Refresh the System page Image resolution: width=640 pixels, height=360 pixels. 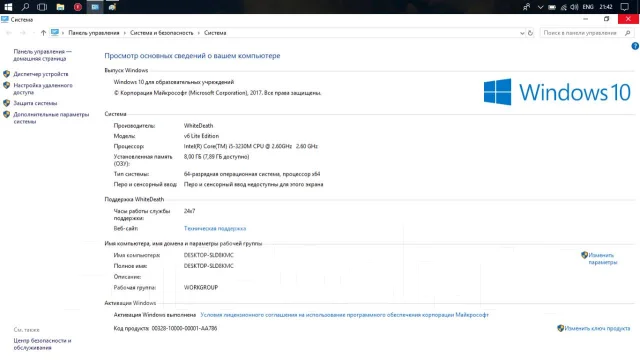[530, 33]
